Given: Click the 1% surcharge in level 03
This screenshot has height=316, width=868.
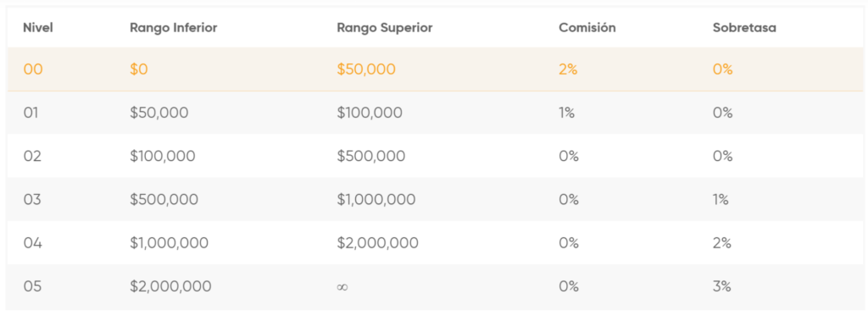Looking at the screenshot, I should point(721,199).
